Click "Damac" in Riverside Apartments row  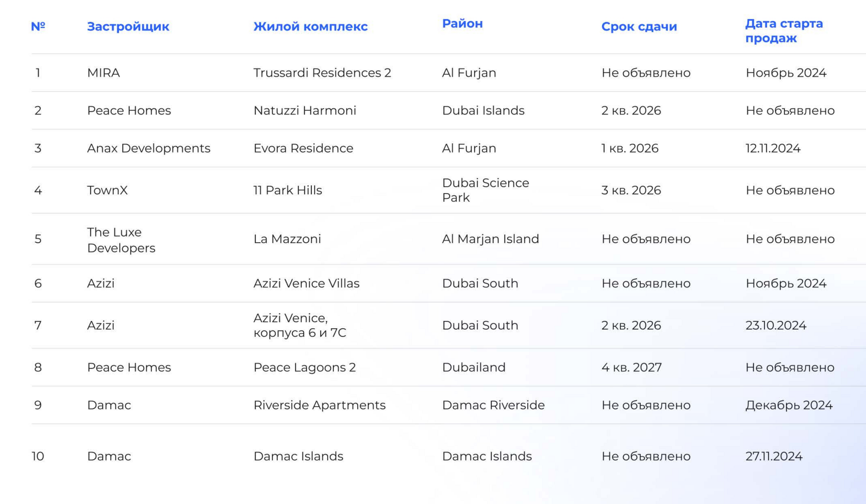109,405
